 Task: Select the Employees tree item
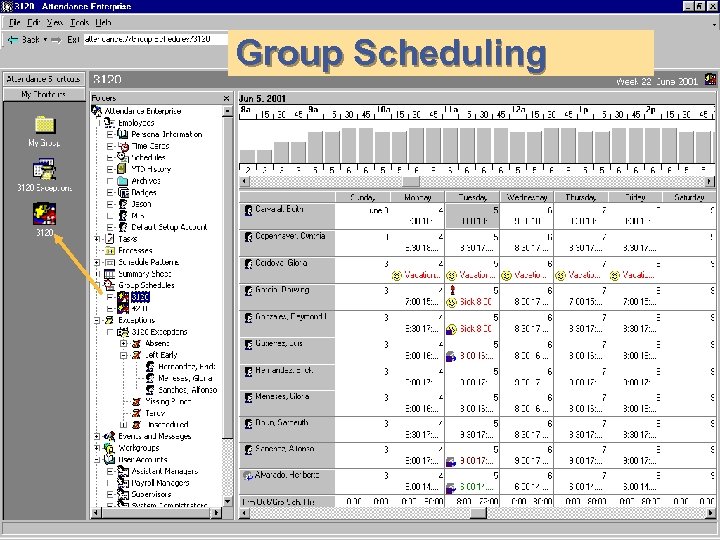(136, 123)
